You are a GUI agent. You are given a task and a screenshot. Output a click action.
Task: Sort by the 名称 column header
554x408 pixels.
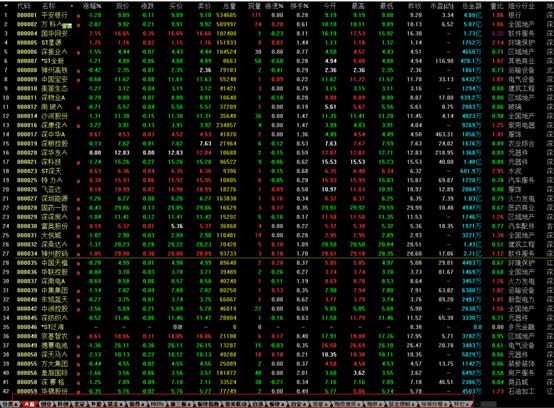48,6
